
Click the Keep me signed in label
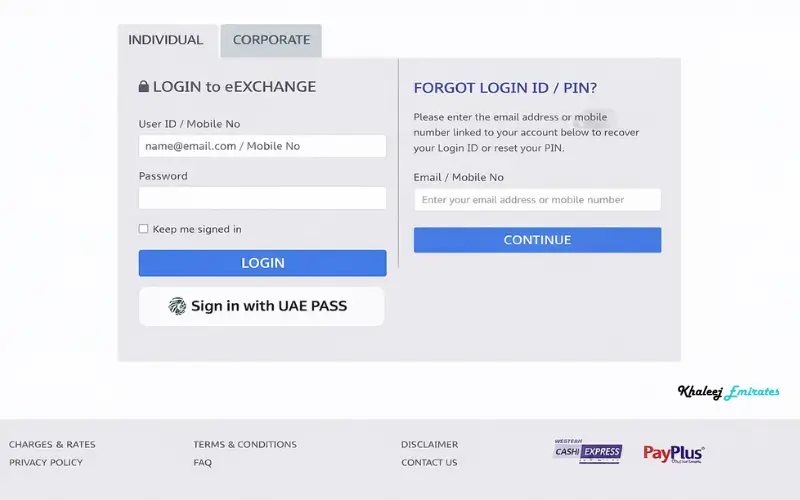point(197,229)
